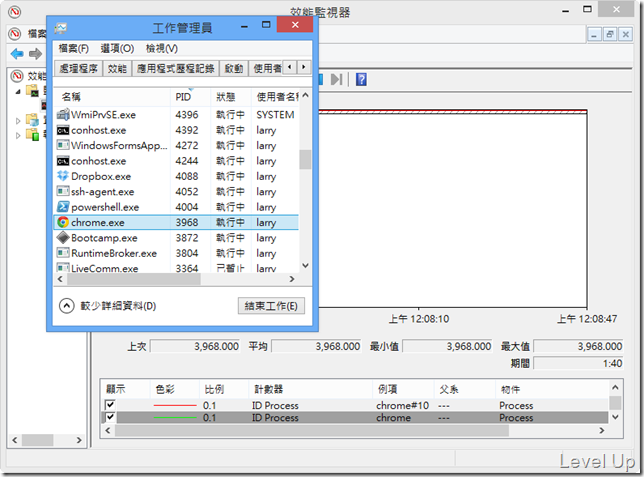The height and width of the screenshot is (477, 644).
Task: Select chrome#10 instance row text
Action: click(402, 406)
